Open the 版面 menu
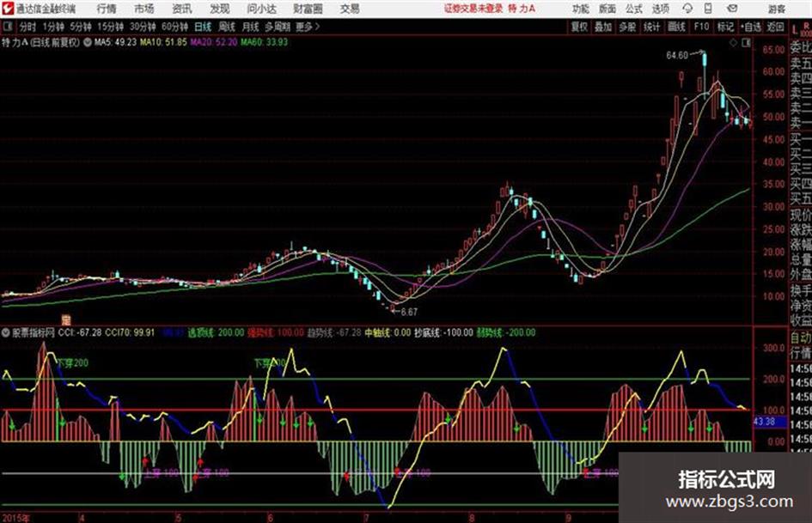 pyautogui.click(x=607, y=9)
